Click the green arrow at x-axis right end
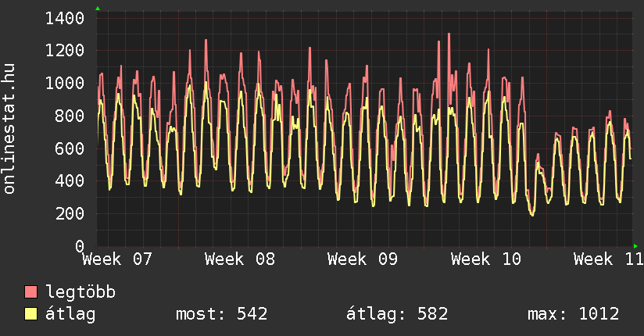This screenshot has width=644, height=336. coord(635,246)
